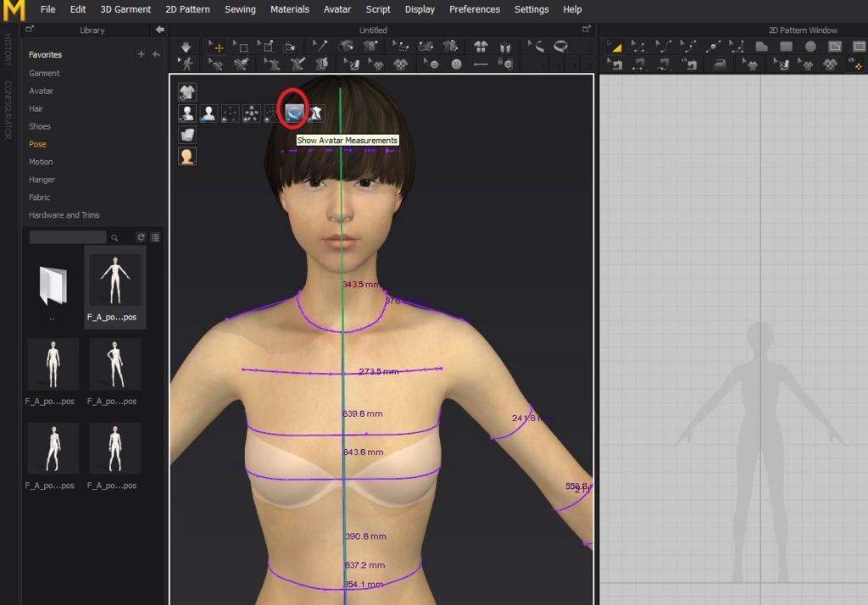
Task: Open the Materials menu
Action: (x=290, y=9)
